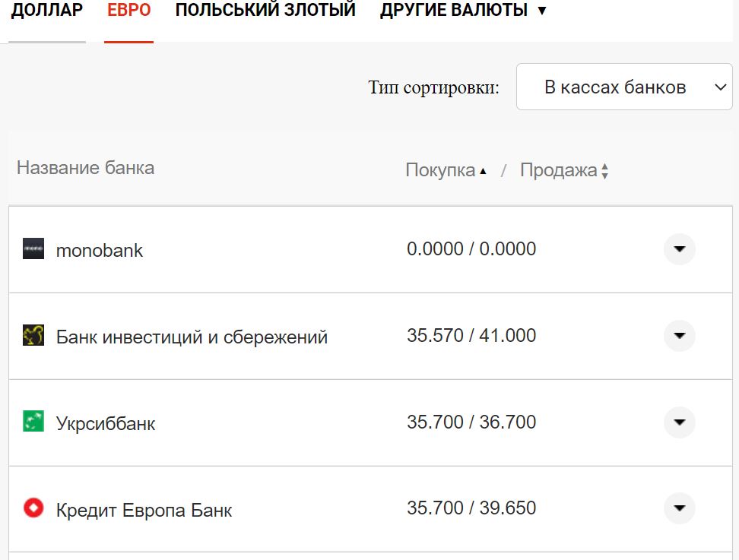Expand details for Кредит Европа Банк
This screenshot has height=560, width=739.
679,508
